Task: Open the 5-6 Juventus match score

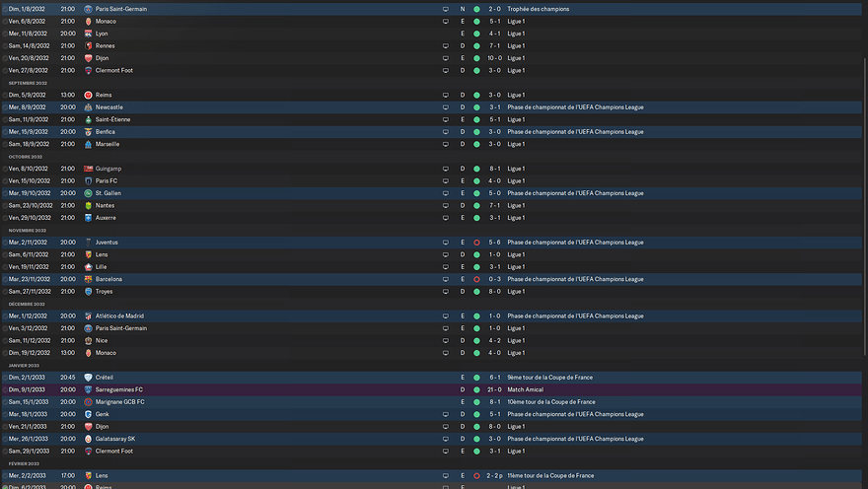Action: (493, 243)
